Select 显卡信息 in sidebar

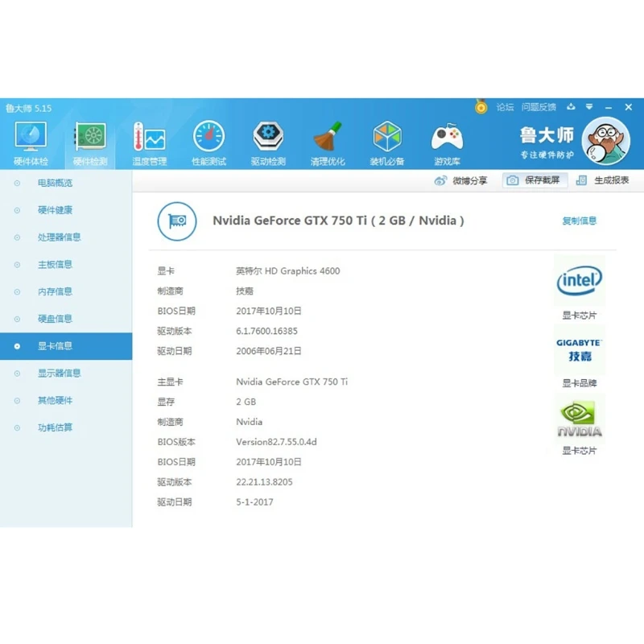click(66, 346)
